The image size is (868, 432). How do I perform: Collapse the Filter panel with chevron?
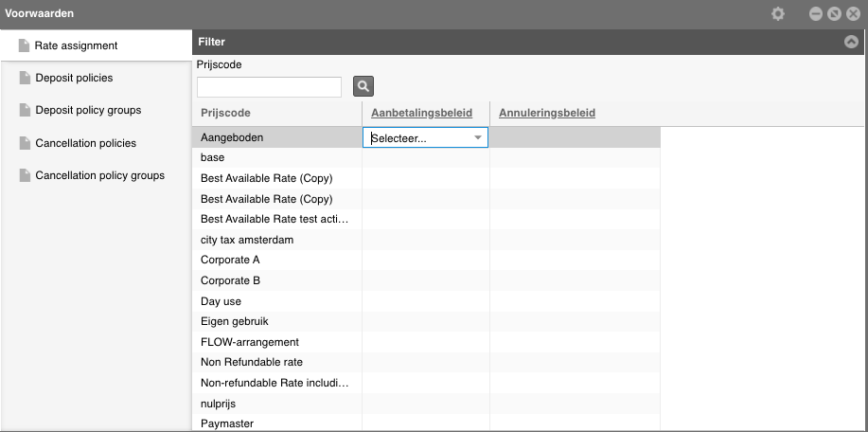[851, 42]
